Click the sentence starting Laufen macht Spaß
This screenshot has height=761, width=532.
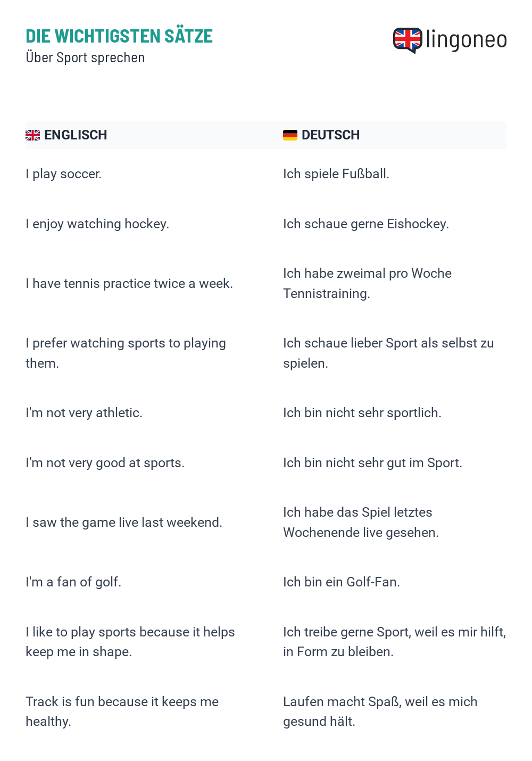[x=380, y=712]
